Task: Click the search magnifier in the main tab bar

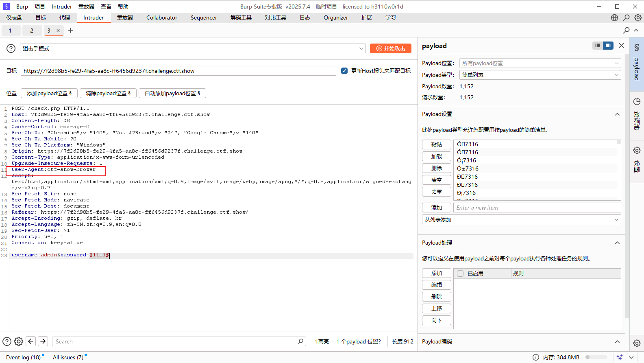Action: point(626,17)
